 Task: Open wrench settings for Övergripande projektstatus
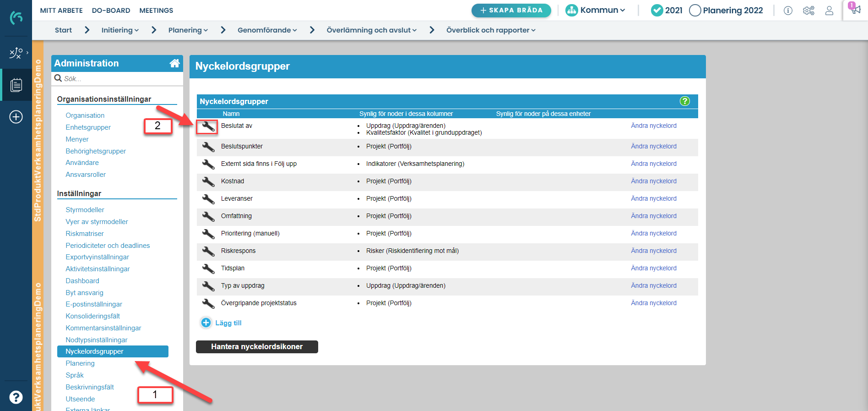click(x=208, y=304)
